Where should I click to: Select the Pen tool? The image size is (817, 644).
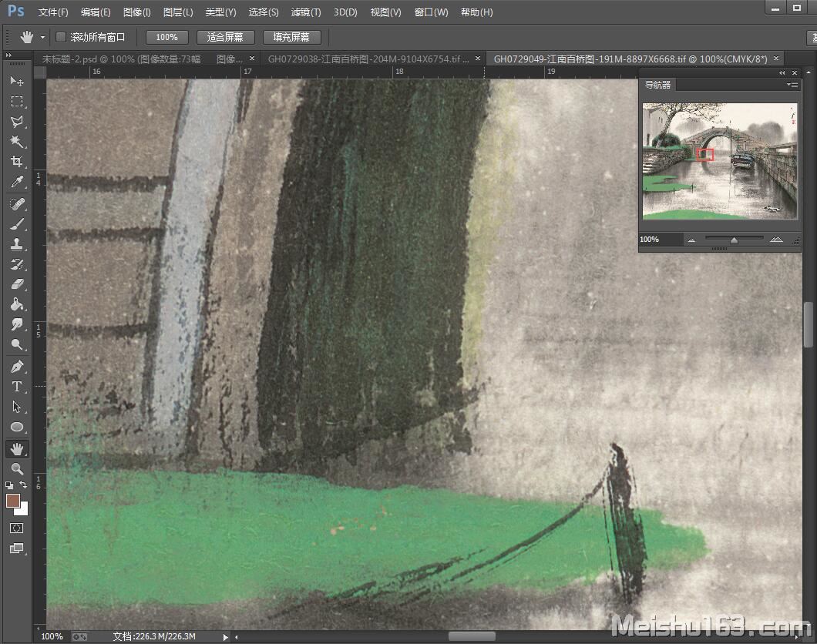(17, 367)
